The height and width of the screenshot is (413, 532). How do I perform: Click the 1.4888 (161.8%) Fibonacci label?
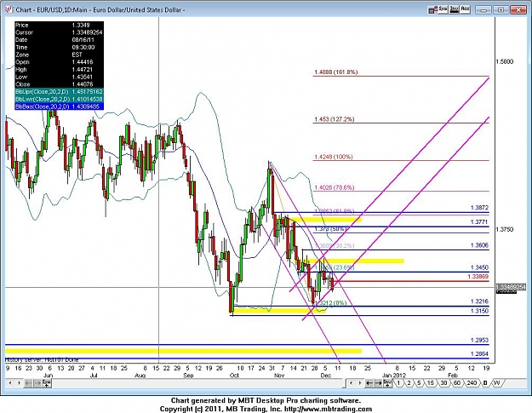coord(336,72)
